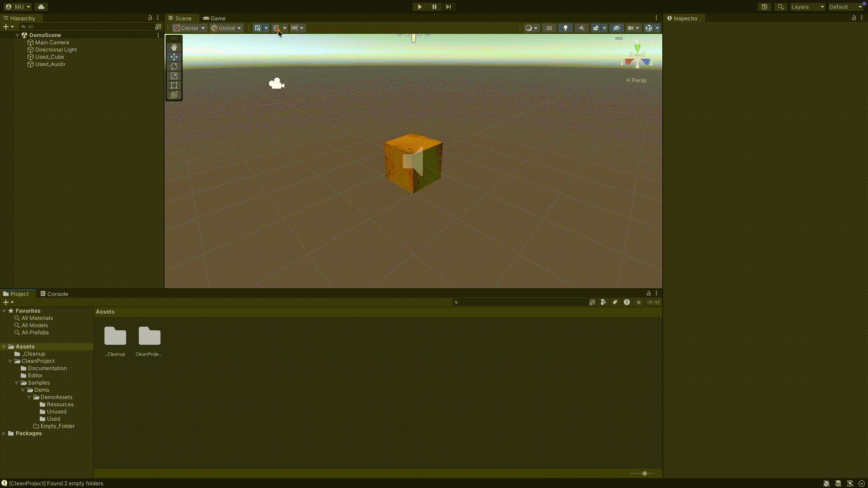Open the Center pivot dropdown
Viewport: 868px width, 488px height.
pos(189,28)
